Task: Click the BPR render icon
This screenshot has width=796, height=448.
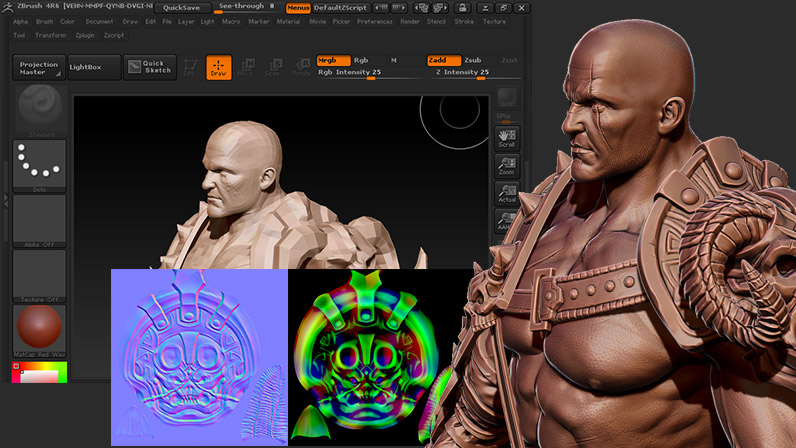Action: pyautogui.click(x=507, y=98)
